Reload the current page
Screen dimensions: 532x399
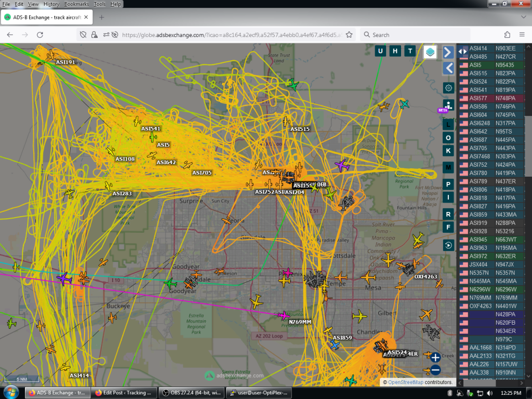[39, 35]
